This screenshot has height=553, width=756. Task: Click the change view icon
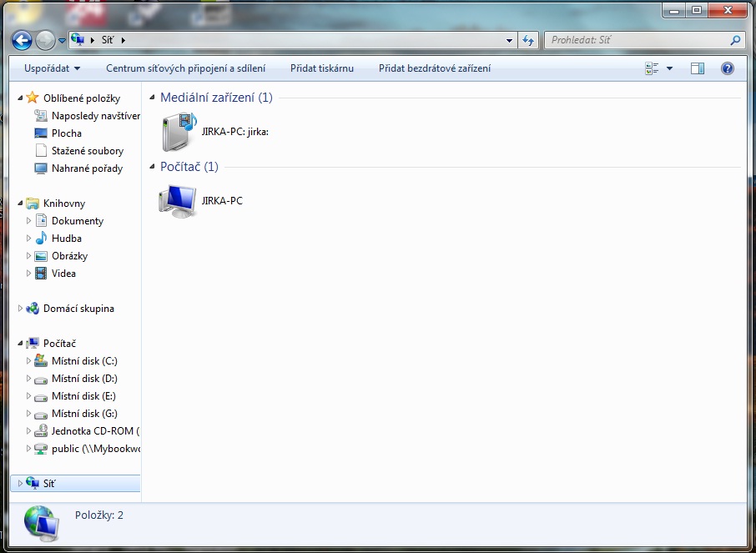[x=652, y=68]
